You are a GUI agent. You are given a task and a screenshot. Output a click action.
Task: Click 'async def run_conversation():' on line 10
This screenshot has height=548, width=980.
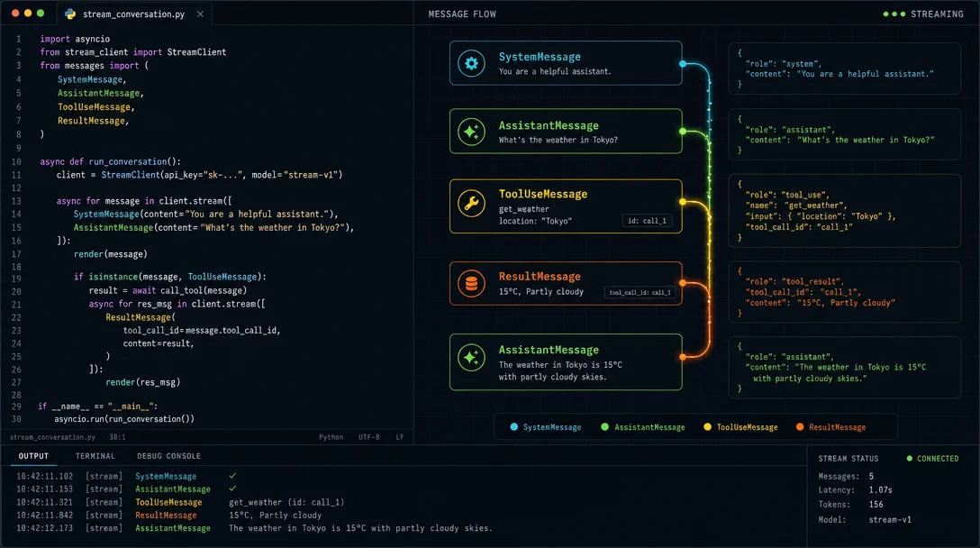110,161
